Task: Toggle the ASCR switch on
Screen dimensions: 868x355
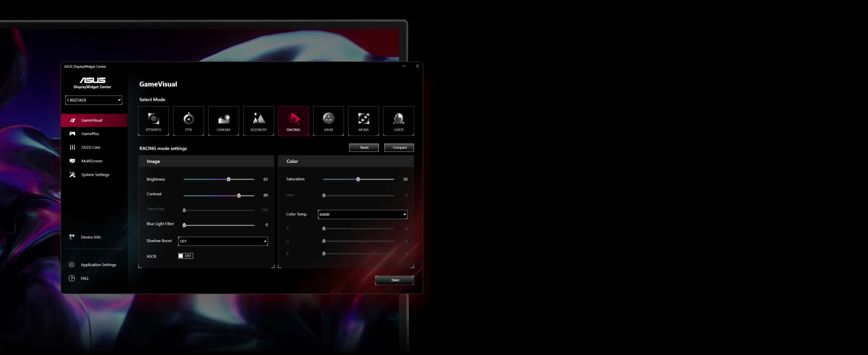Action: 185,256
